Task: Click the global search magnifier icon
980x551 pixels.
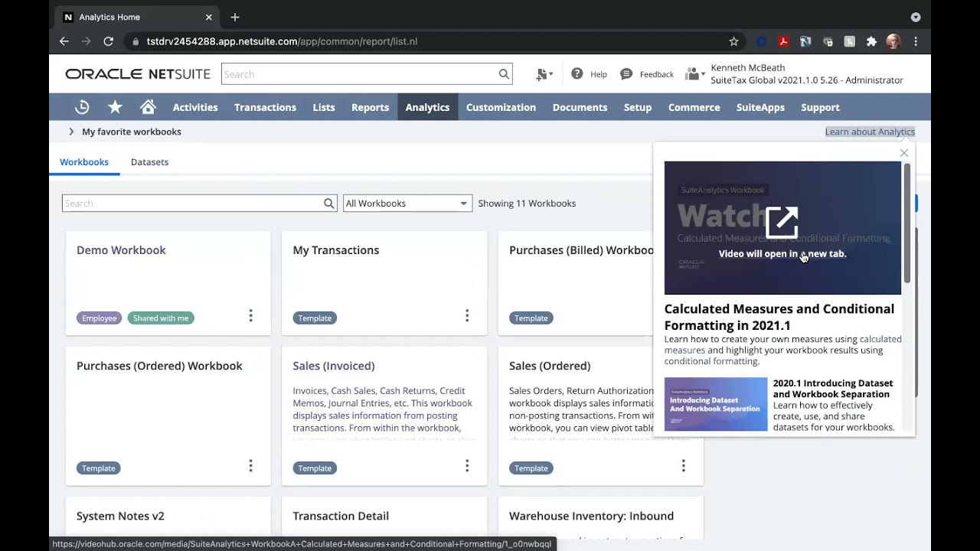Action: point(504,74)
